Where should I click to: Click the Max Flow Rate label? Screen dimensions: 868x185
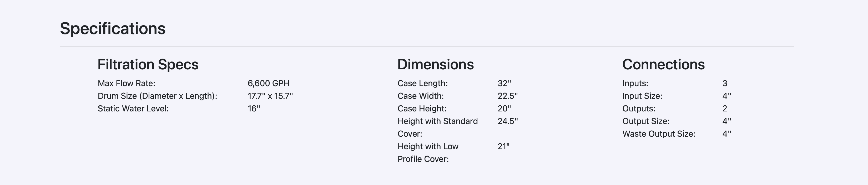pyautogui.click(x=126, y=83)
